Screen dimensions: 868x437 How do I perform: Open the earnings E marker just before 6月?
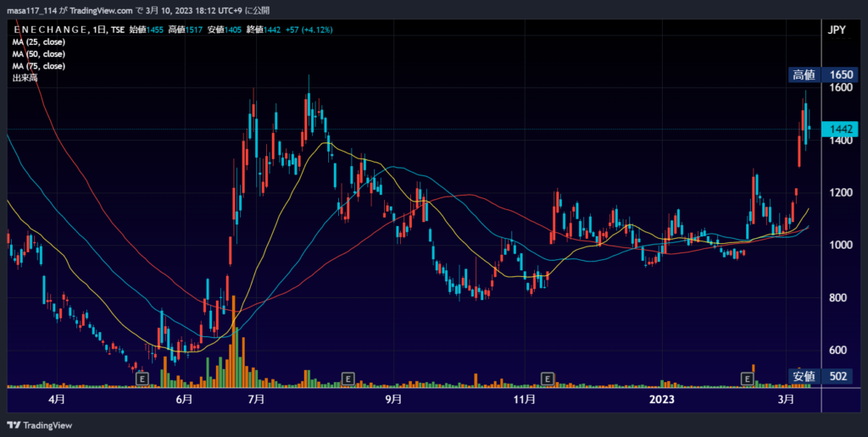(x=142, y=379)
